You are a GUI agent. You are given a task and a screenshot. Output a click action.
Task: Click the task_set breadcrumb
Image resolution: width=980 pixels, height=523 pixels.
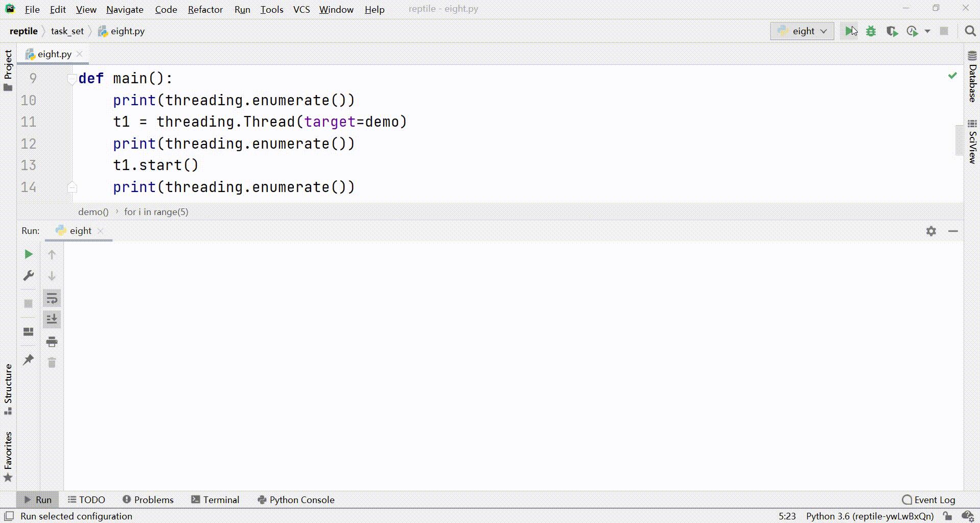tap(67, 31)
